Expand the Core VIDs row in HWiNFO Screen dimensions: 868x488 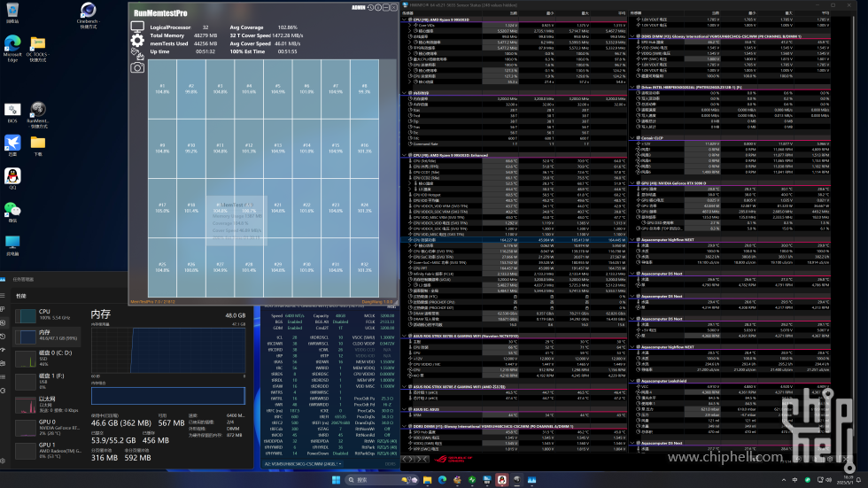pos(409,25)
